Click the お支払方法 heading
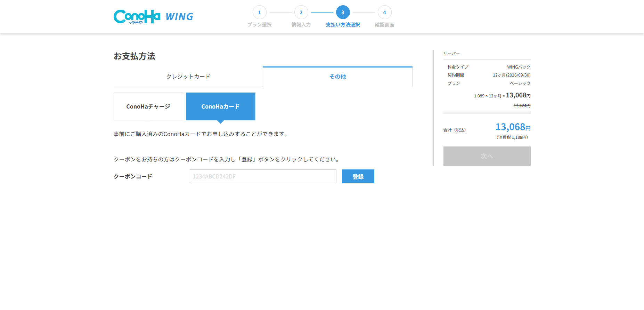This screenshot has height=310, width=644. [134, 56]
